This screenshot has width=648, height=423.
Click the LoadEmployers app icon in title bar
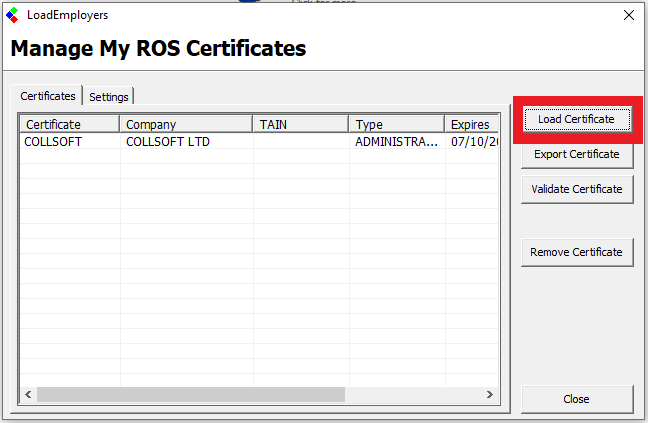coord(13,15)
